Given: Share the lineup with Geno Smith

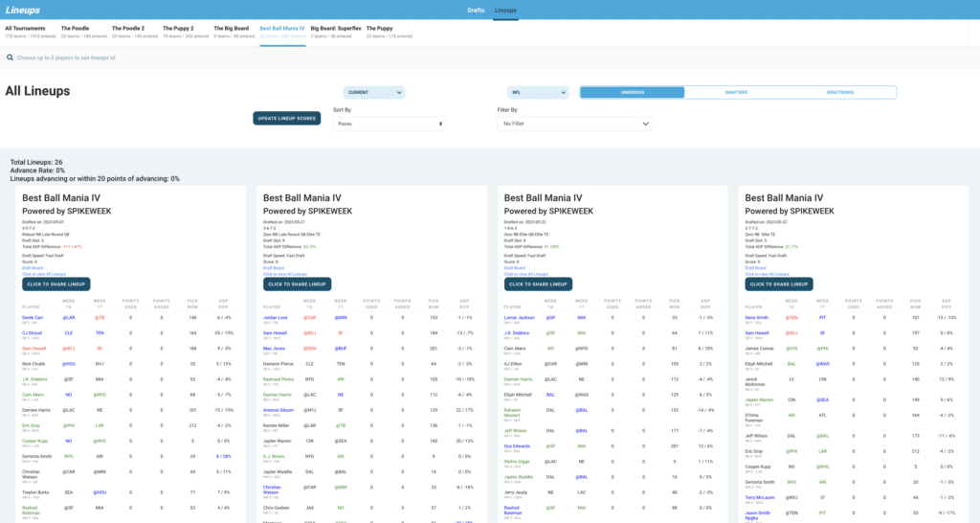Looking at the screenshot, I should point(779,284).
